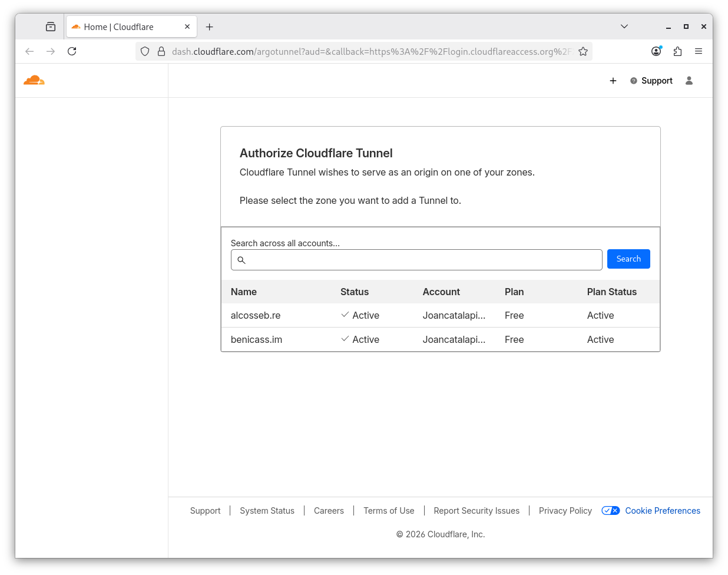Open the System Status footer link
Screen dimensions: 728x575
pos(267,511)
